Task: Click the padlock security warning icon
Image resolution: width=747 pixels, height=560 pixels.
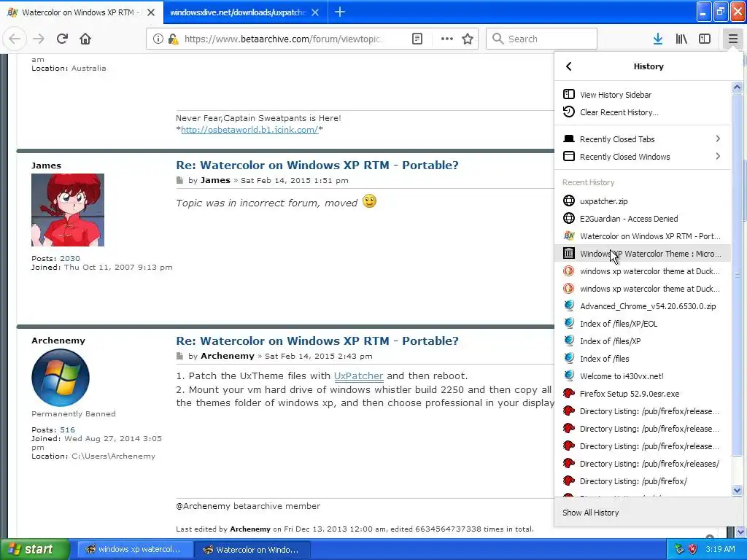Action: [174, 39]
